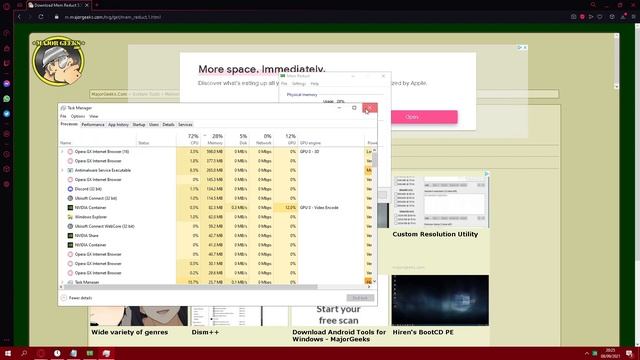Expand the Opera GX Internet Browser (16) group
640x360 pixels.
click(x=62, y=151)
